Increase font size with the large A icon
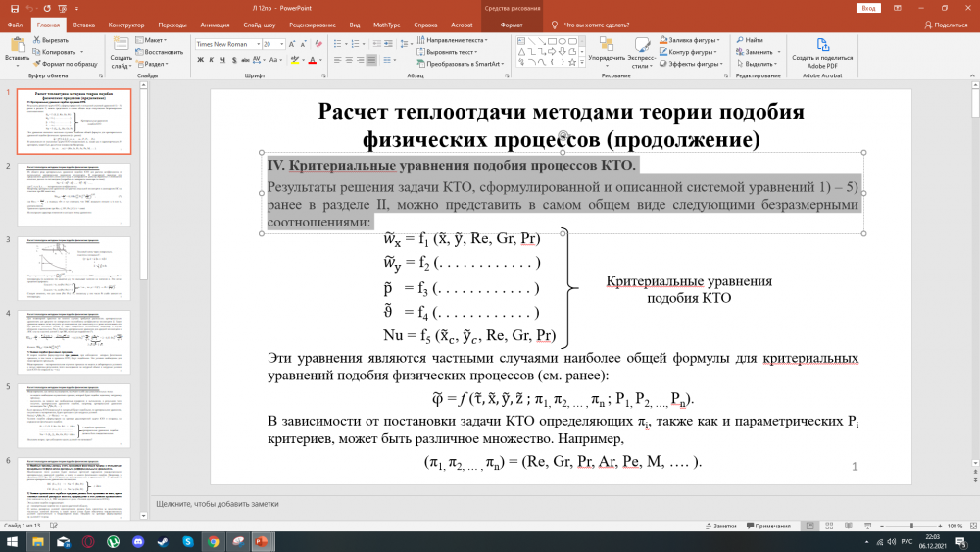Image resolution: width=980 pixels, height=552 pixels. (292, 44)
